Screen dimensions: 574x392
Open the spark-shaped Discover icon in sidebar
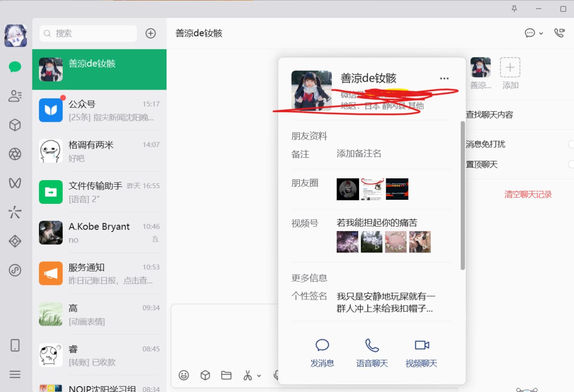(15, 212)
